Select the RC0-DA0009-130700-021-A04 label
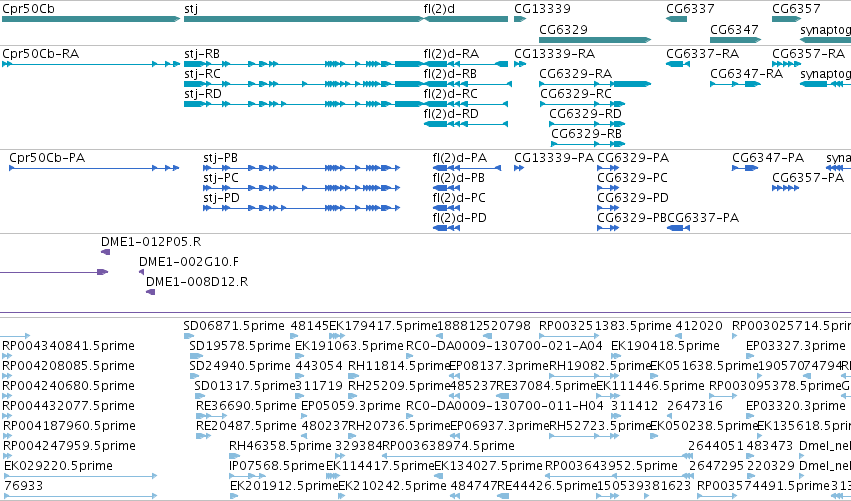851x501 pixels. [504, 346]
